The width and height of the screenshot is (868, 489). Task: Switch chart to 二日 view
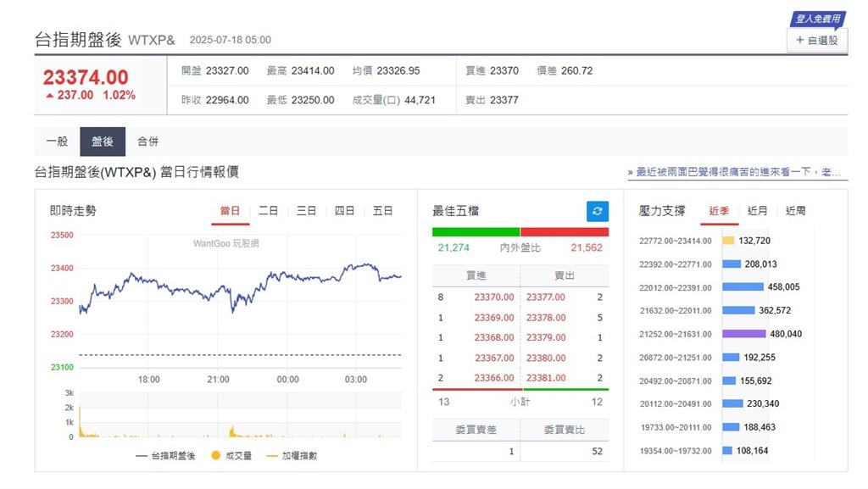[268, 211]
